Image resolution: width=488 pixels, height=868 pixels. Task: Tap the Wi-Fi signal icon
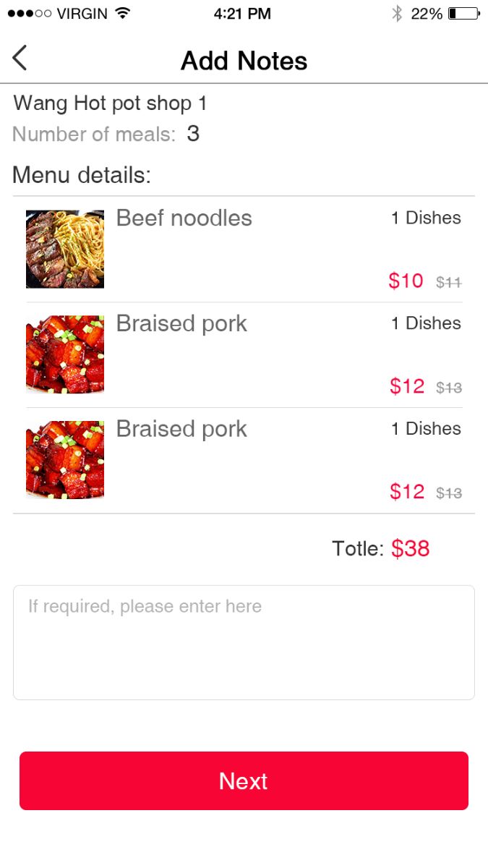point(122,13)
